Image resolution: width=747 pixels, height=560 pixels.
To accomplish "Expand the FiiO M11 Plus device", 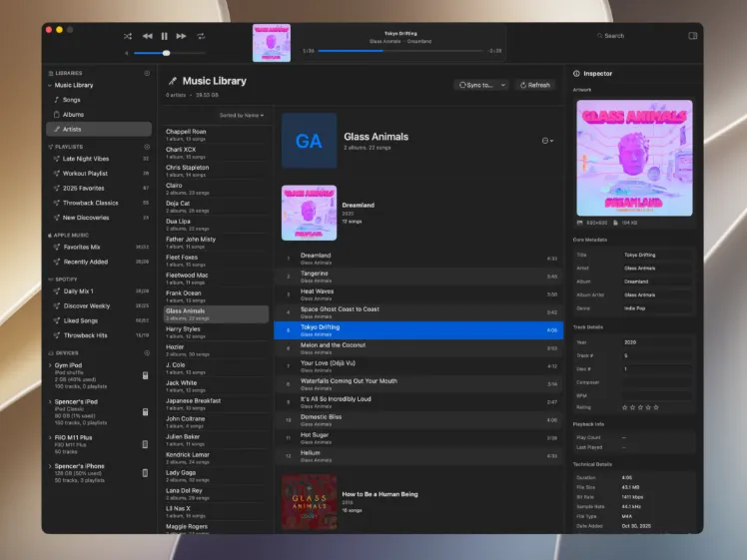I will click(x=50, y=437).
